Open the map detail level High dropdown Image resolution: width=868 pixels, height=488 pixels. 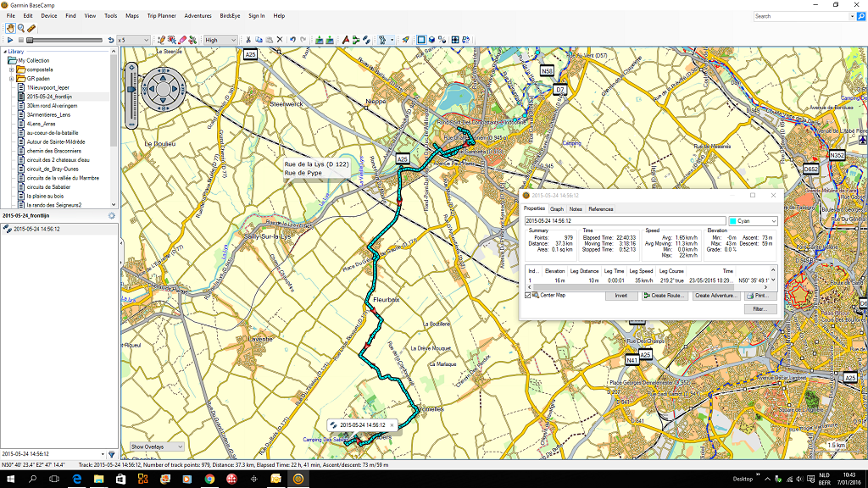(220, 40)
